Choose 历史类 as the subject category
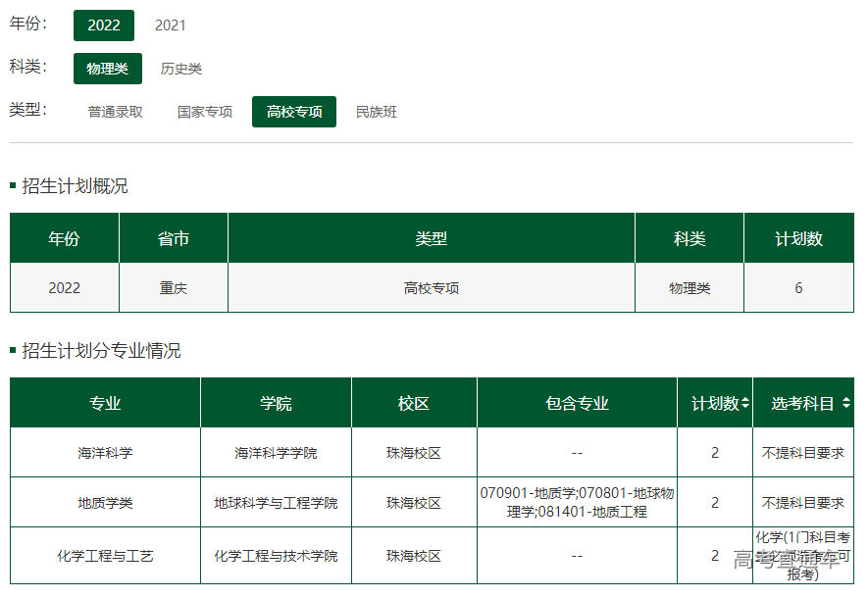Viewport: 868px width, 598px height. 181,69
